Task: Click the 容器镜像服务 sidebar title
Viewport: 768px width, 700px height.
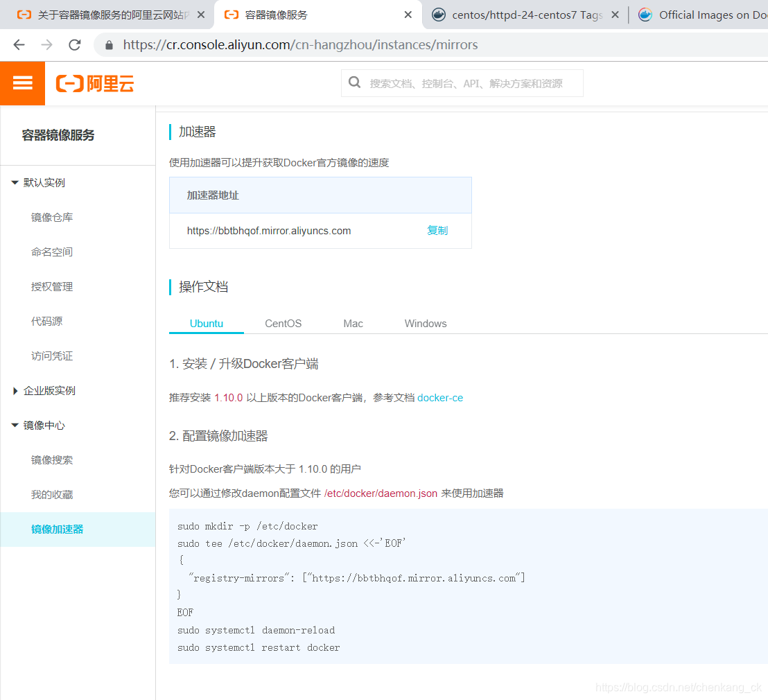Action: [x=58, y=135]
